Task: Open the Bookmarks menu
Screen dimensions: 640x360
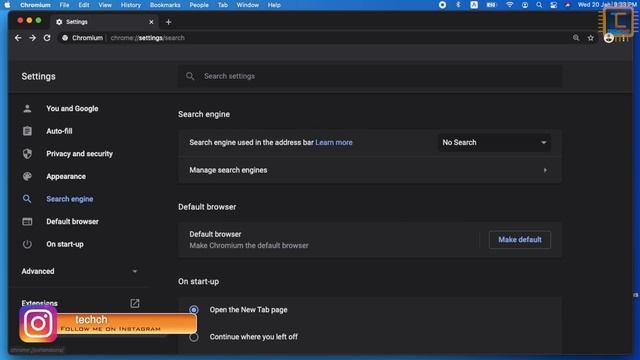Action: pos(165,5)
